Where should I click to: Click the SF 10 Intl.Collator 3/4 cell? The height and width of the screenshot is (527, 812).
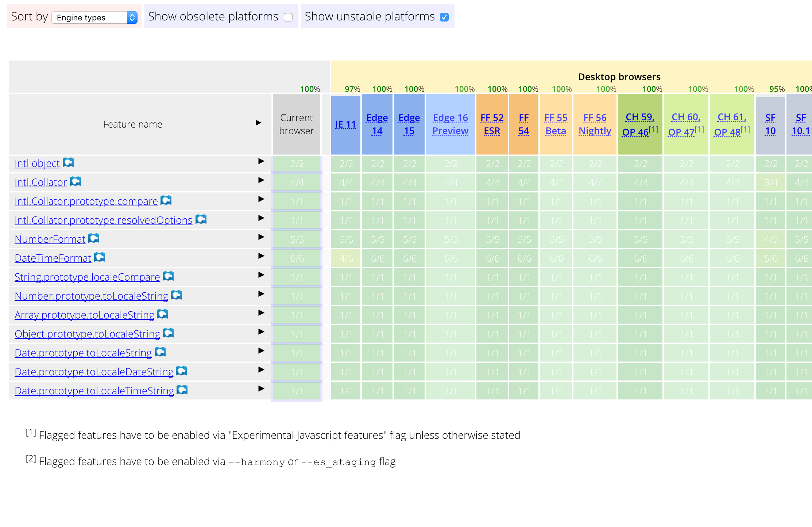click(x=770, y=183)
